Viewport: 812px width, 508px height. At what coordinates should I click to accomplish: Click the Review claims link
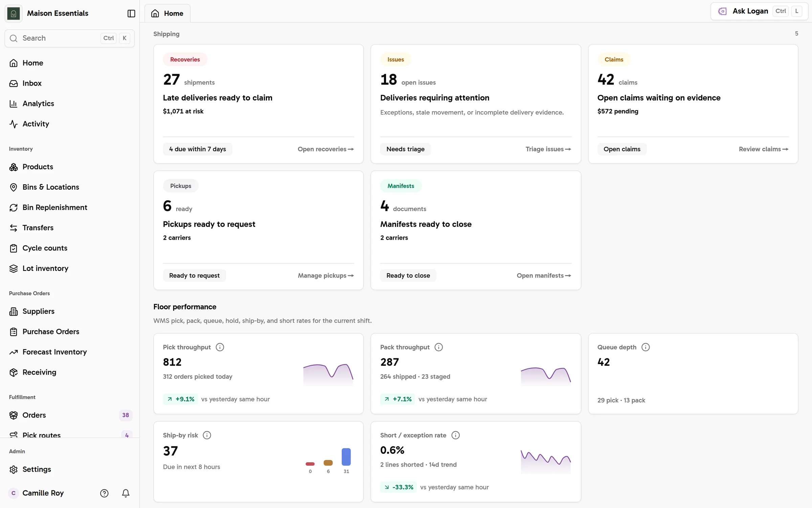click(763, 149)
